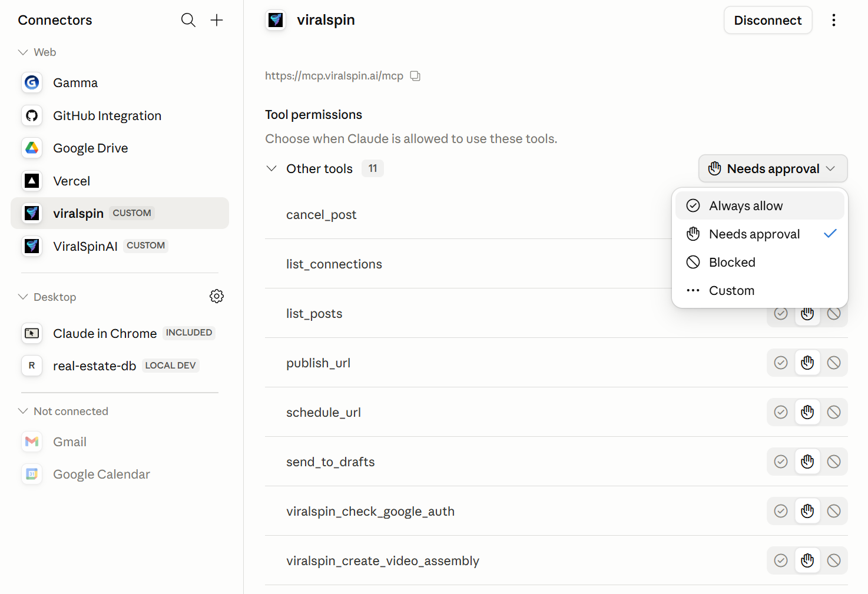The height and width of the screenshot is (594, 868).
Task: Add a new connector with plus icon
Action: [x=217, y=20]
